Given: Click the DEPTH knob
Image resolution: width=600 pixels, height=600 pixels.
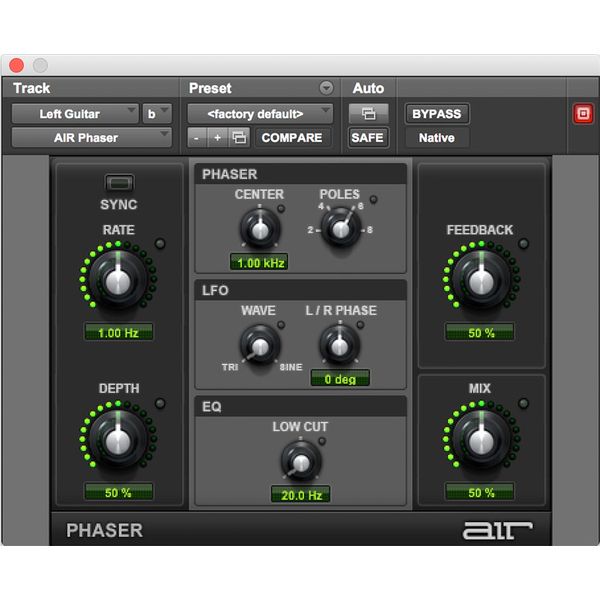Looking at the screenshot, I should click(118, 440).
